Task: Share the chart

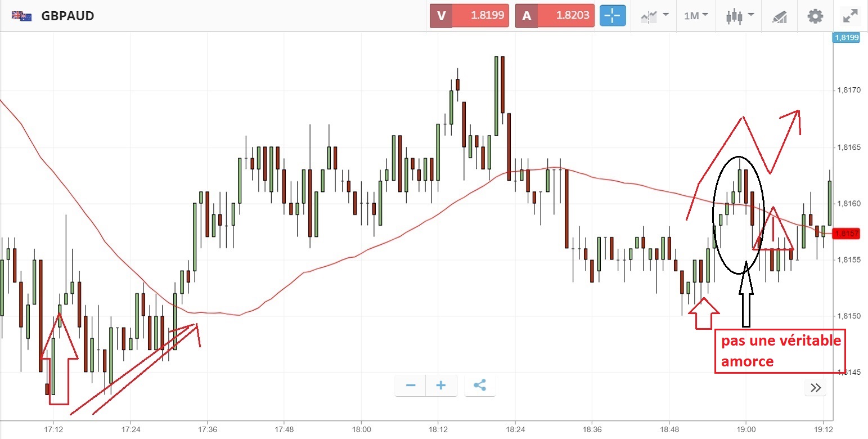Action: pyautogui.click(x=480, y=386)
